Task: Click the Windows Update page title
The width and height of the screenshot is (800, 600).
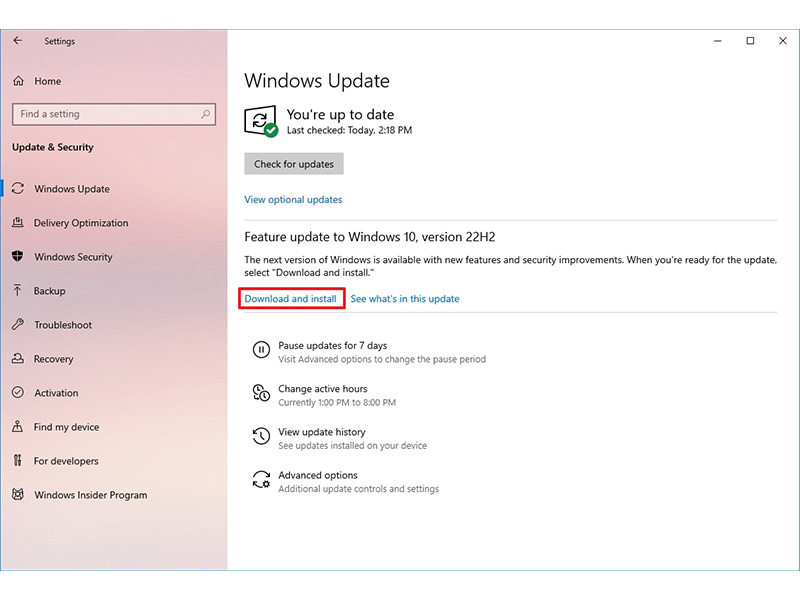Action: click(x=317, y=81)
